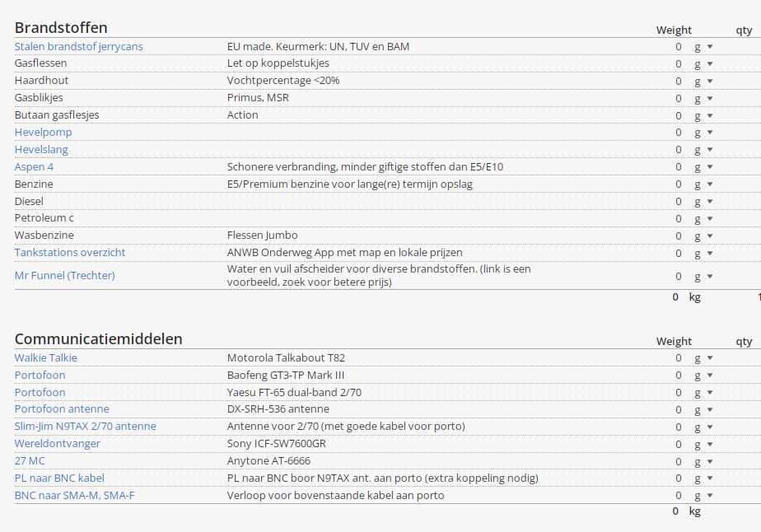Expand weight unit dropdown for Gasflessen
761x532 pixels.
[x=703, y=63]
